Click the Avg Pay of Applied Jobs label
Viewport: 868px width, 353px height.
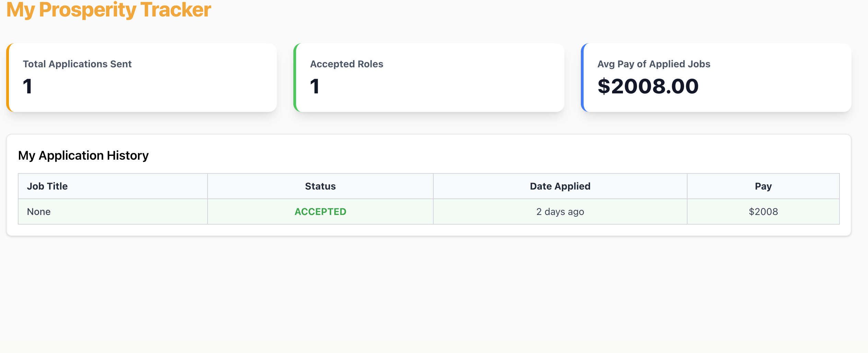pos(654,64)
